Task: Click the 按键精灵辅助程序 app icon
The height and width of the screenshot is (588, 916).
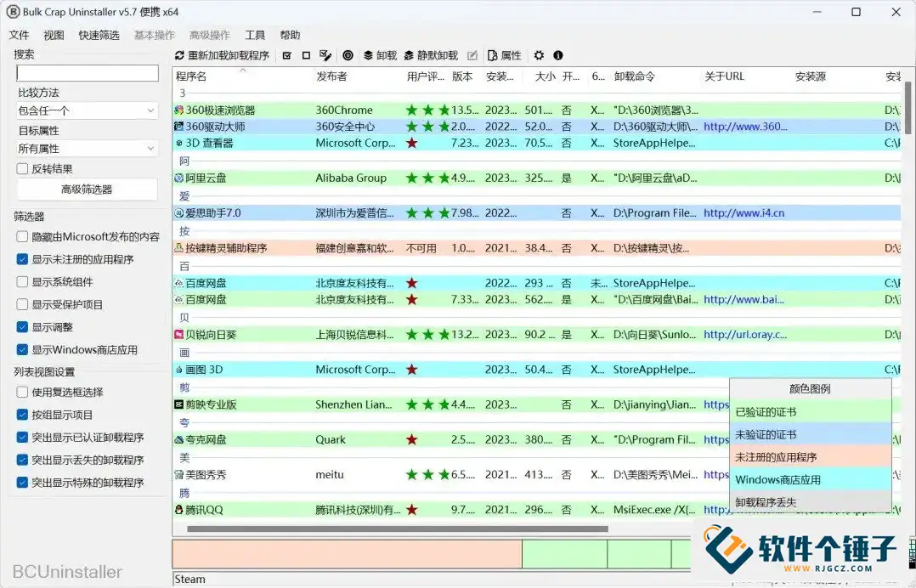Action: pos(179,247)
